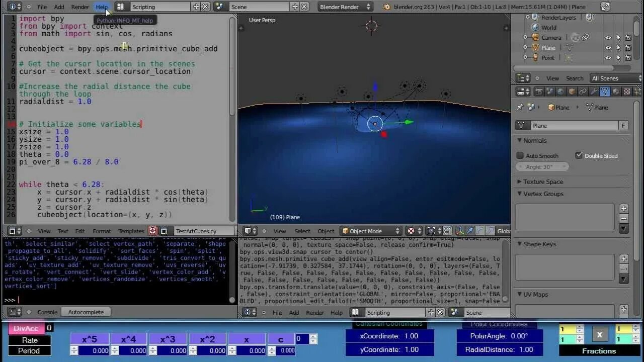
Task: Open the Render menu in top bar
Action: coord(80,7)
